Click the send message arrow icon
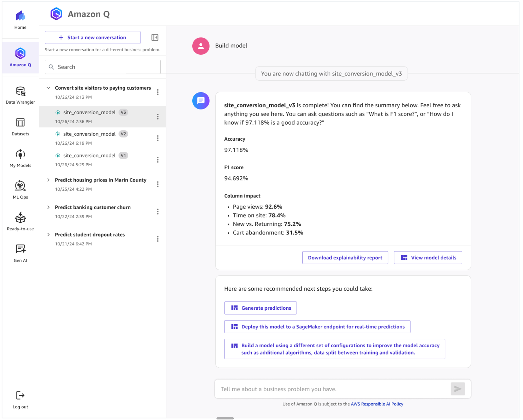The image size is (523, 420). pos(458,389)
